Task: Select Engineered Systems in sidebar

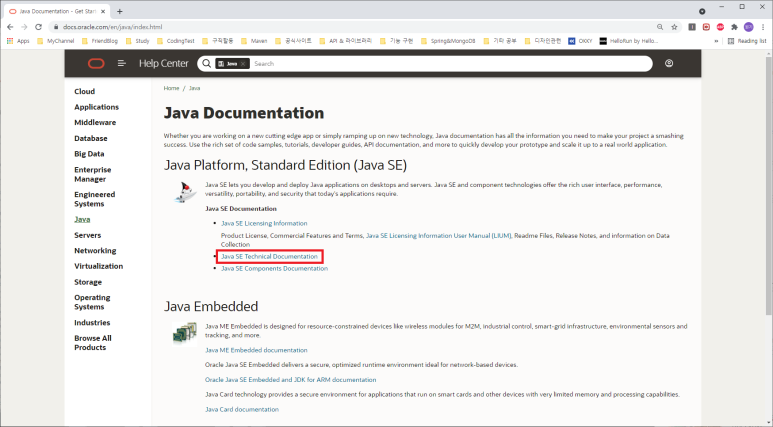Action: pos(95,199)
